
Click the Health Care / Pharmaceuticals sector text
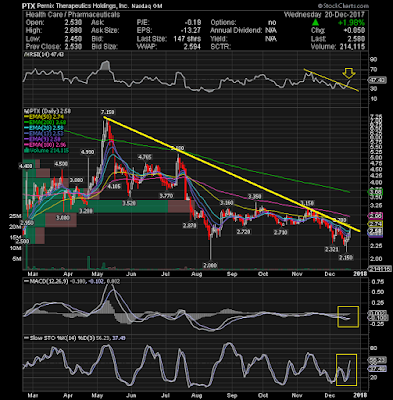click(x=73, y=15)
